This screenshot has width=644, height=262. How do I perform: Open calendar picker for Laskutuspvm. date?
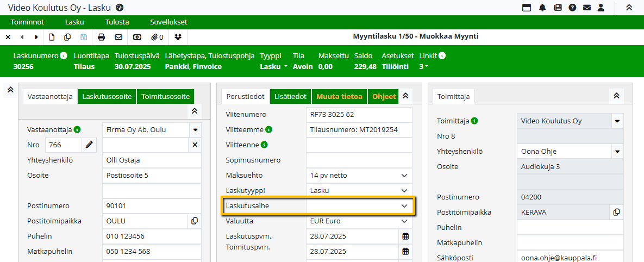pyautogui.click(x=405, y=236)
